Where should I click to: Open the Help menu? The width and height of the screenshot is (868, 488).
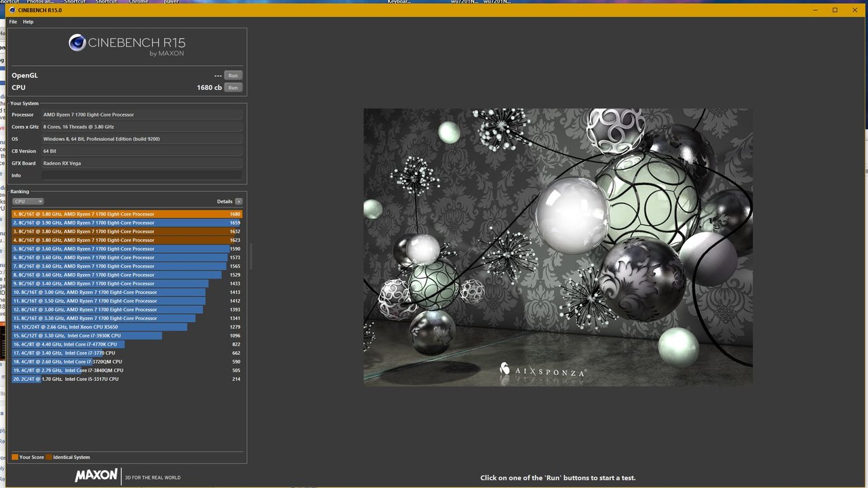[x=28, y=22]
